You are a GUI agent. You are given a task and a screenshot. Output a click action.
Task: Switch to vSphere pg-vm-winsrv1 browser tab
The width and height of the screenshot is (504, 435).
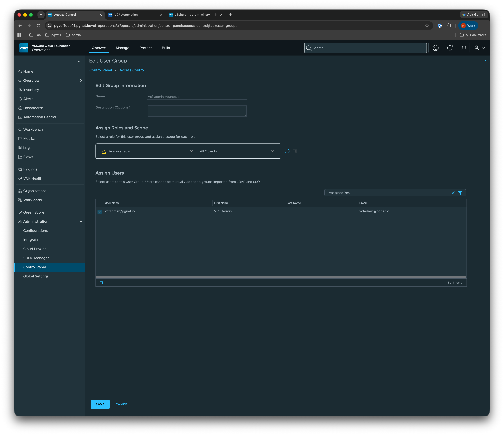pyautogui.click(x=196, y=15)
